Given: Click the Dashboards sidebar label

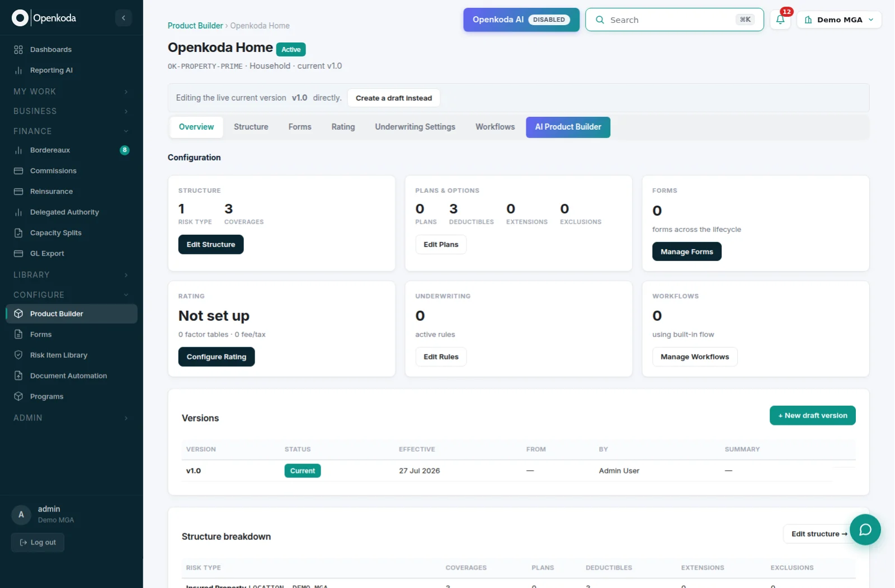Looking at the screenshot, I should [x=51, y=50].
